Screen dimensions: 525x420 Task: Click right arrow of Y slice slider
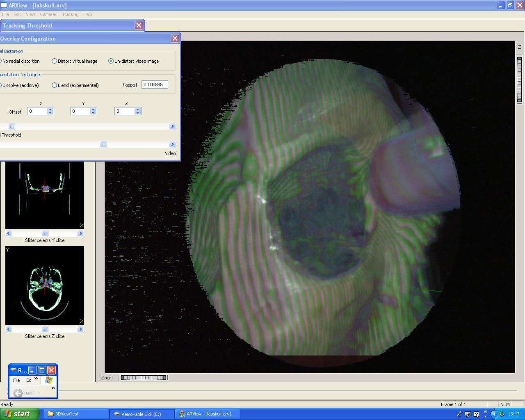click(80, 233)
